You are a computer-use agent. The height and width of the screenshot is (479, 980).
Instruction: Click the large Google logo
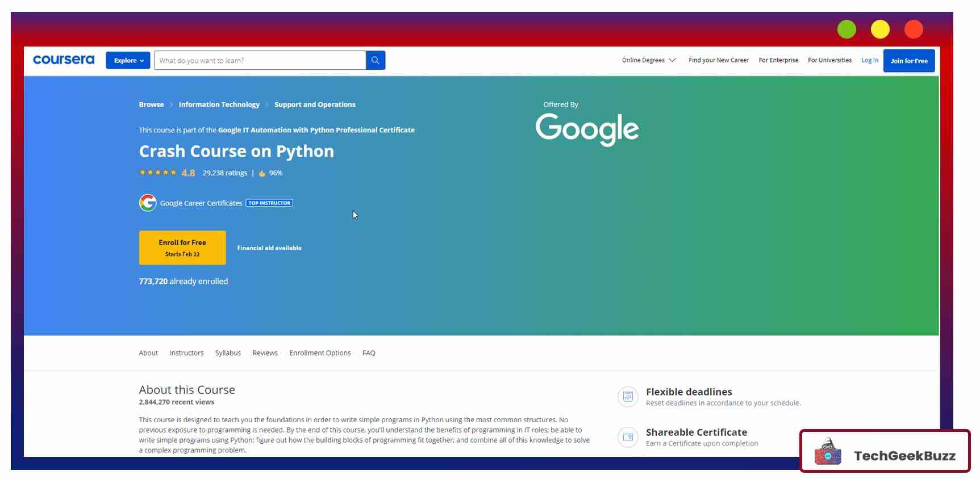[x=587, y=129]
